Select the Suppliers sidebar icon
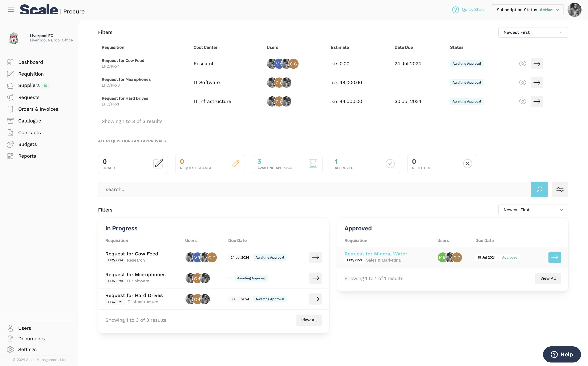The height and width of the screenshot is (366, 588). [10, 85]
